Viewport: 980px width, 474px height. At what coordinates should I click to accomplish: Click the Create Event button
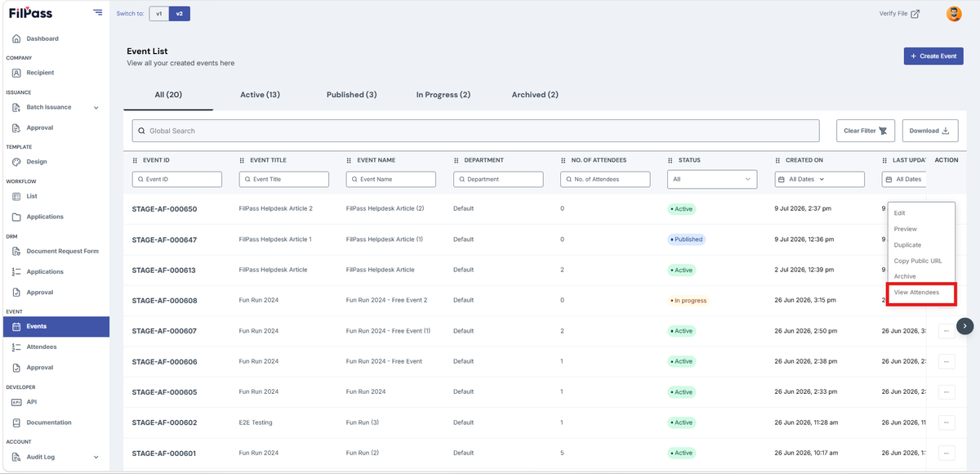[933, 56]
